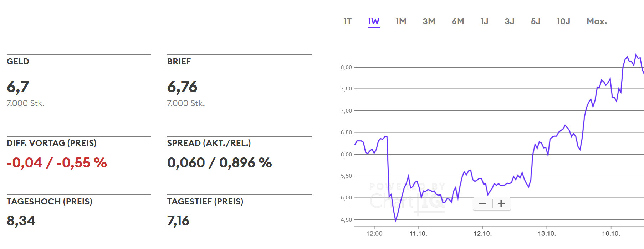Click the Tagestief value 7,16
Viewport: 644px width, 249px height.
coord(178,221)
